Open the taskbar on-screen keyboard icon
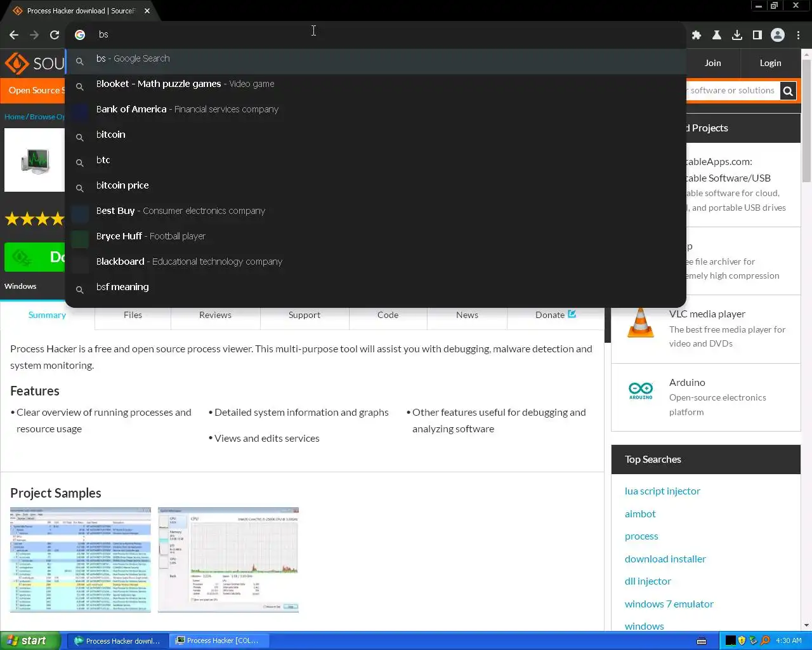Image resolution: width=812 pixels, height=650 pixels. 702,640
